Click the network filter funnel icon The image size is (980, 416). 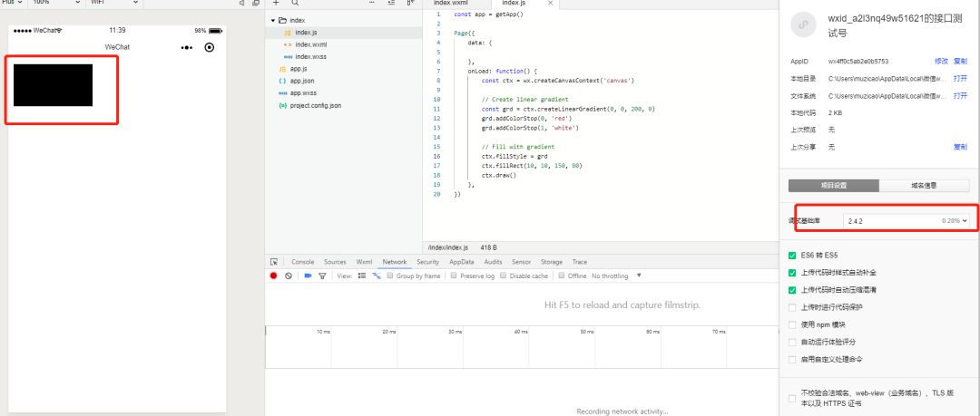(322, 276)
